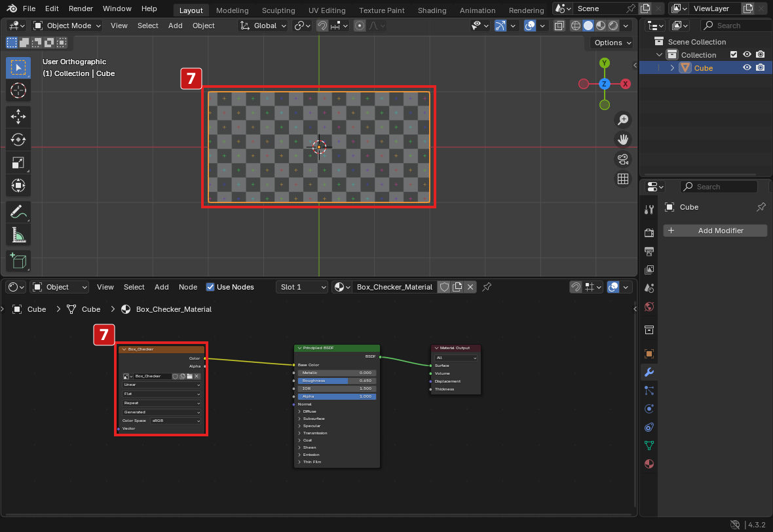
Task: Open the viewport Select menu
Action: tap(147, 26)
